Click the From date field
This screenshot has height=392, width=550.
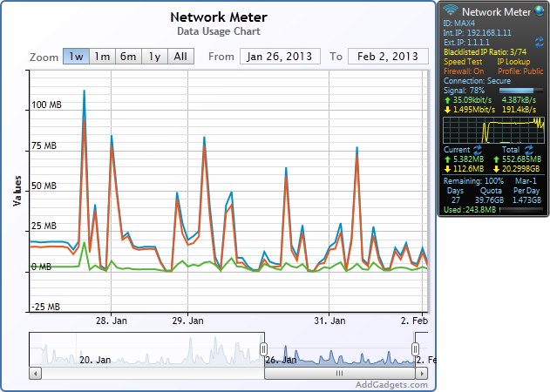click(280, 56)
